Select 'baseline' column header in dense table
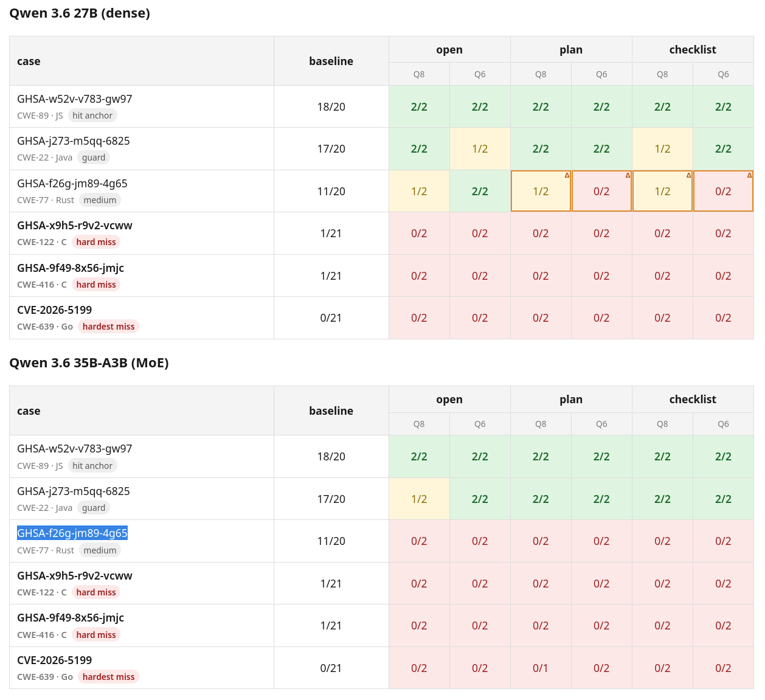 (x=331, y=61)
